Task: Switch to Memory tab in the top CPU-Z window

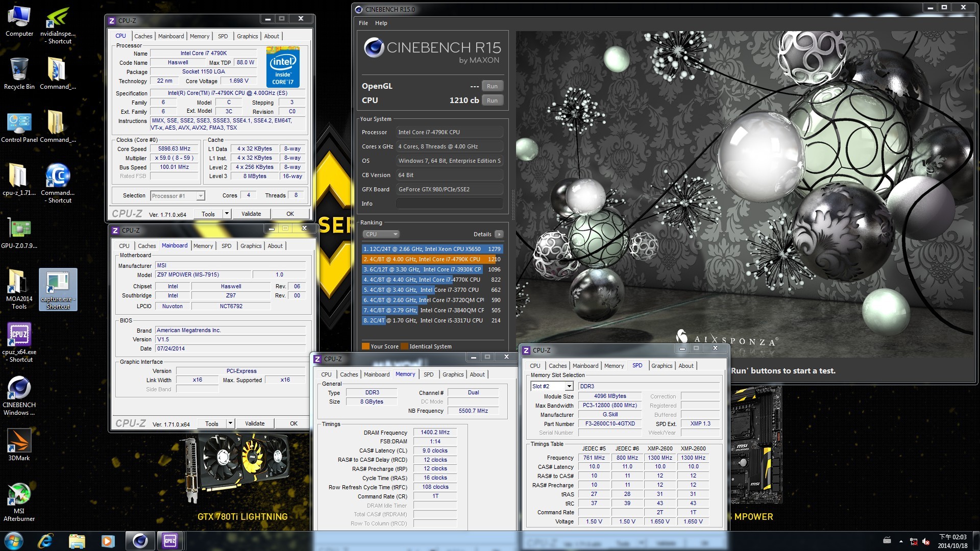Action: 200,36
